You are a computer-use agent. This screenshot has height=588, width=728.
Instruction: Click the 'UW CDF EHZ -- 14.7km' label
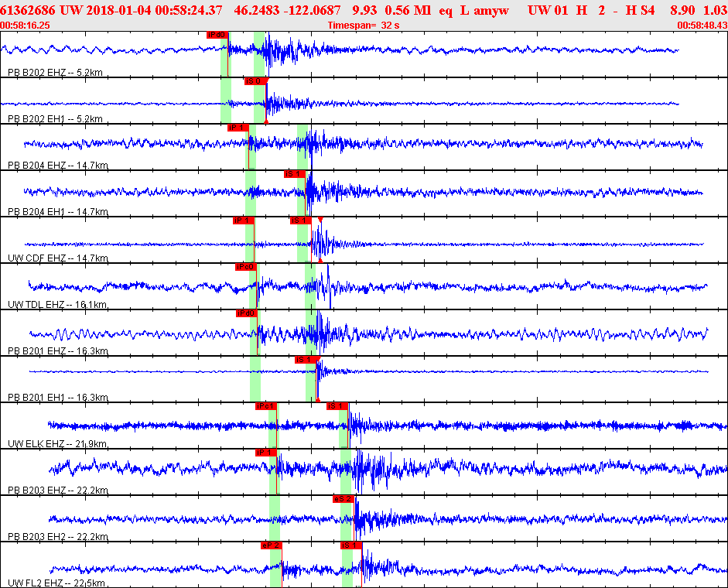58,258
